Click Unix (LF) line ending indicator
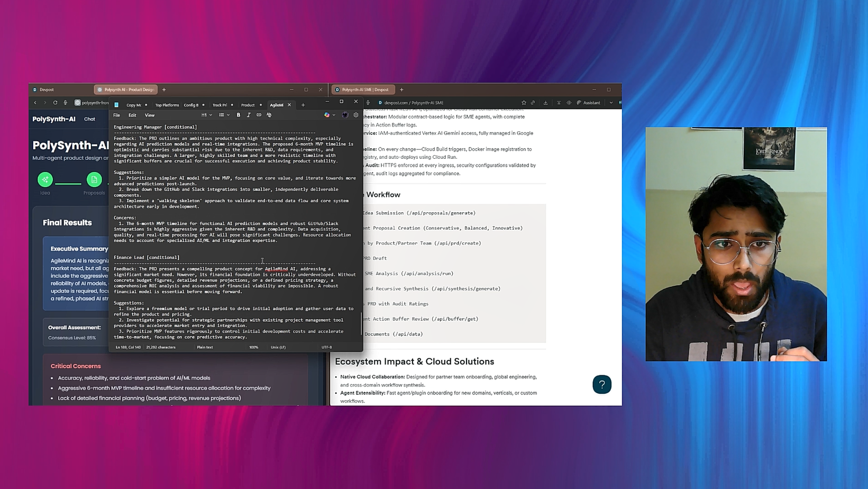Viewport: 868px width, 489px height. pos(278,347)
